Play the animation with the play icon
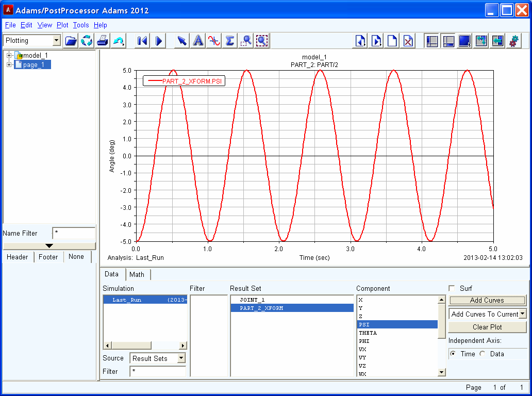 pos(158,41)
